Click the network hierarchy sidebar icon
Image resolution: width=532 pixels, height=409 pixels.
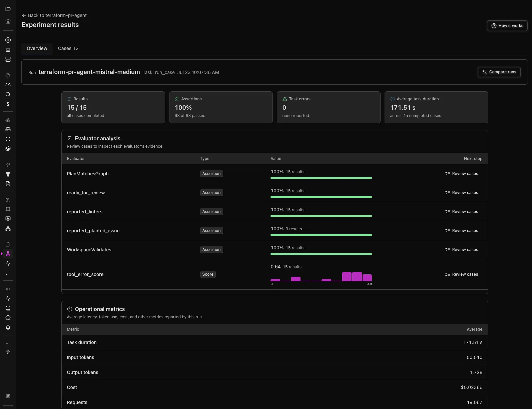tap(8, 228)
